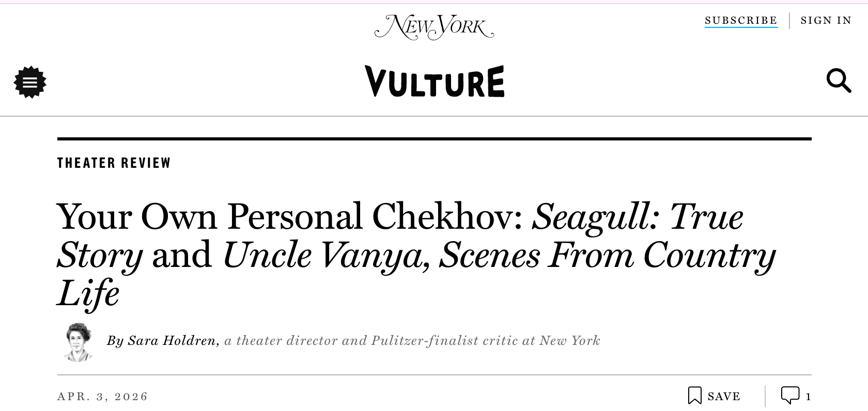Click the author bio description text

coord(412,341)
